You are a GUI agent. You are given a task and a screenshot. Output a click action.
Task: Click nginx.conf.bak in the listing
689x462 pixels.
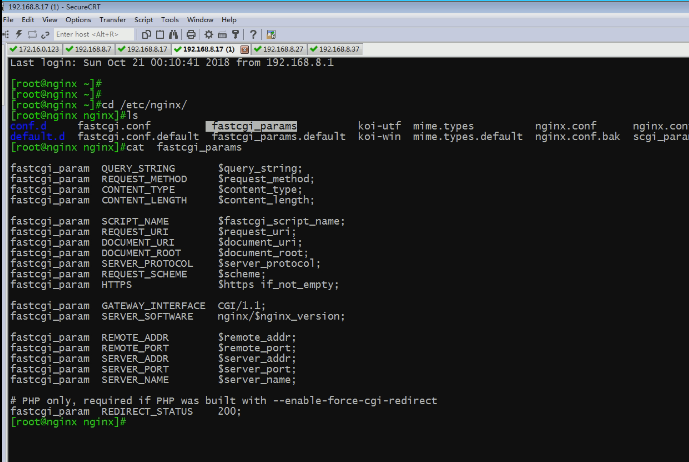pyautogui.click(x=577, y=137)
